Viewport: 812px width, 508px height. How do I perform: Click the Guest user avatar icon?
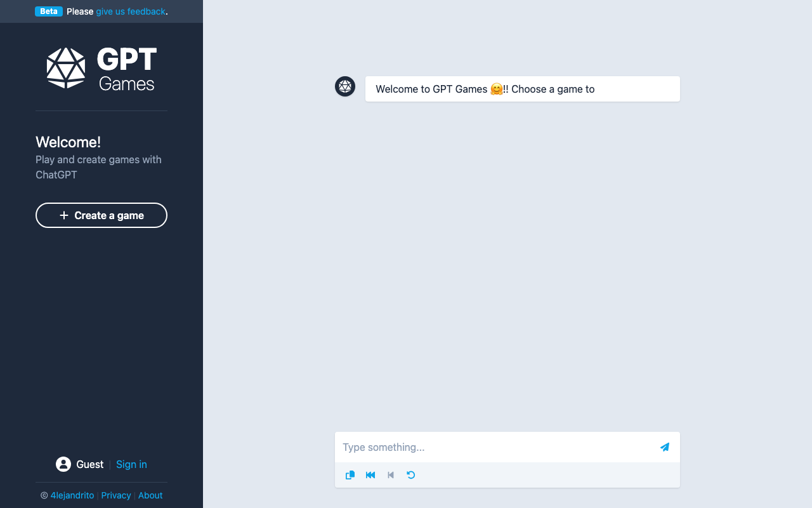[x=63, y=464]
